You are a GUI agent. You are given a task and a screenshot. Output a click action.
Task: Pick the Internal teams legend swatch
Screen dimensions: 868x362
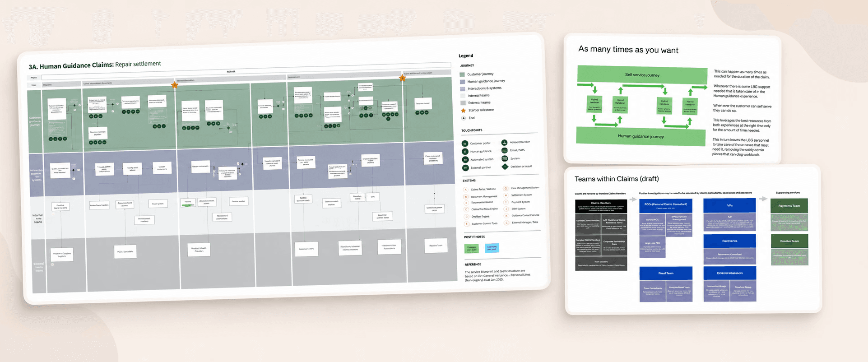(x=463, y=96)
